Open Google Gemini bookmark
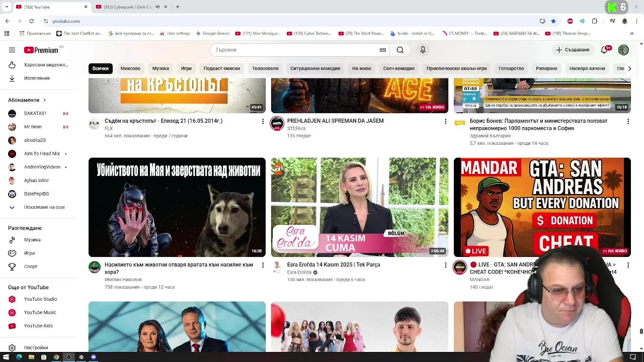The height and width of the screenshot is (362, 644). [x=213, y=34]
